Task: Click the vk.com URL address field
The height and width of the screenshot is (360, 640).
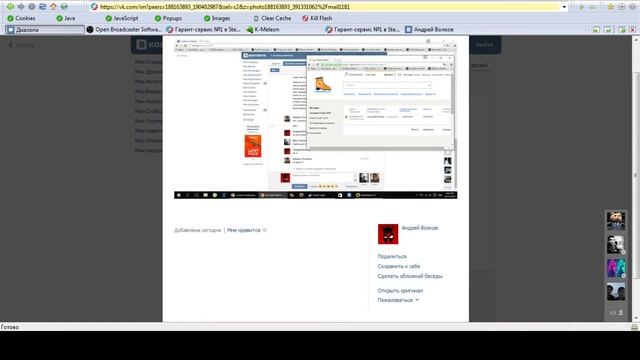Action: (329, 7)
